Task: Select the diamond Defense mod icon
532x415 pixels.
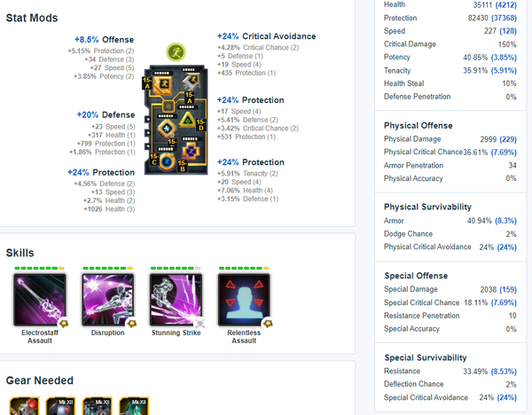Action: (x=167, y=129)
